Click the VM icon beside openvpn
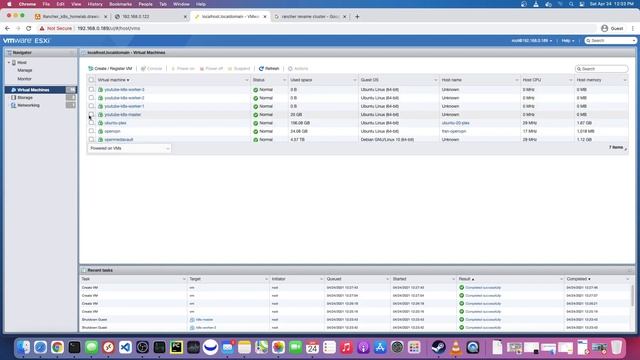 coord(100,131)
